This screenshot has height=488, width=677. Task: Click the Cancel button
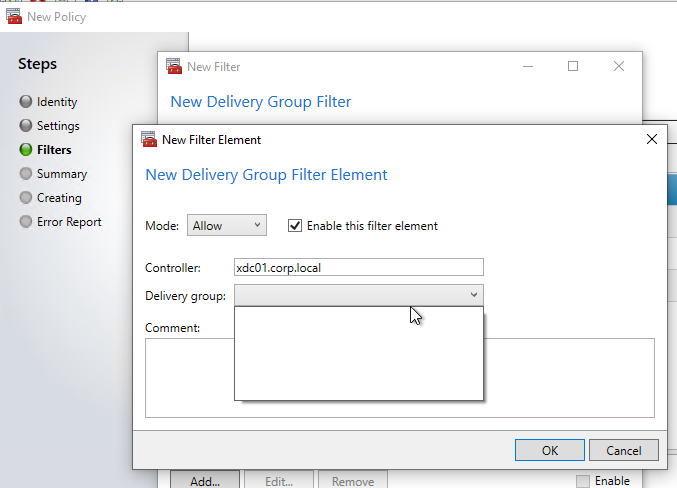624,450
